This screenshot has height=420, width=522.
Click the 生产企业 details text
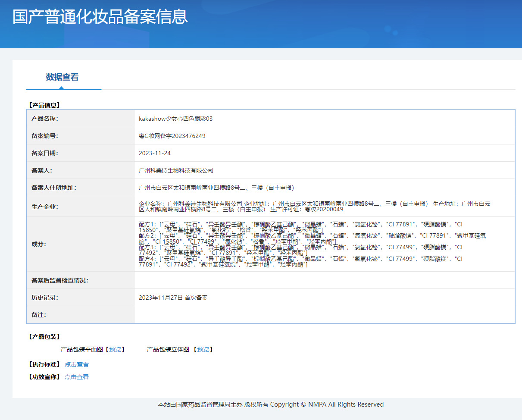(x=314, y=206)
